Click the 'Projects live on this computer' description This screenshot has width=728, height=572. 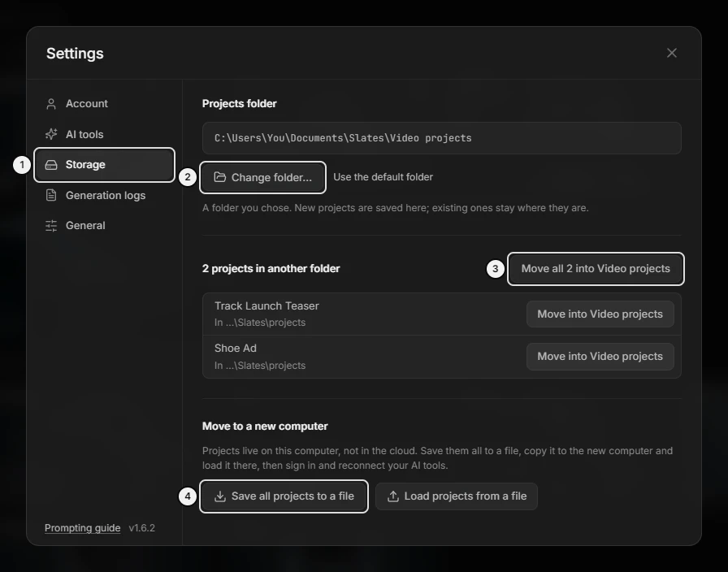pyautogui.click(x=437, y=457)
